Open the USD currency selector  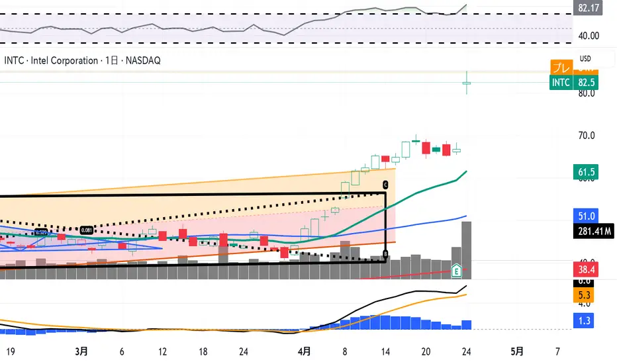click(585, 59)
